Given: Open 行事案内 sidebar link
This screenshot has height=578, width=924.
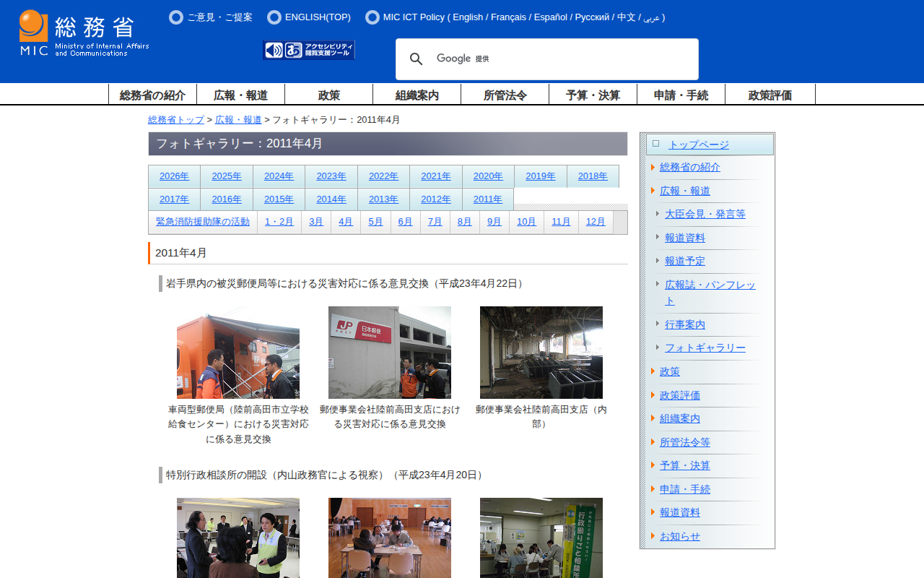Looking at the screenshot, I should pyautogui.click(x=685, y=324).
